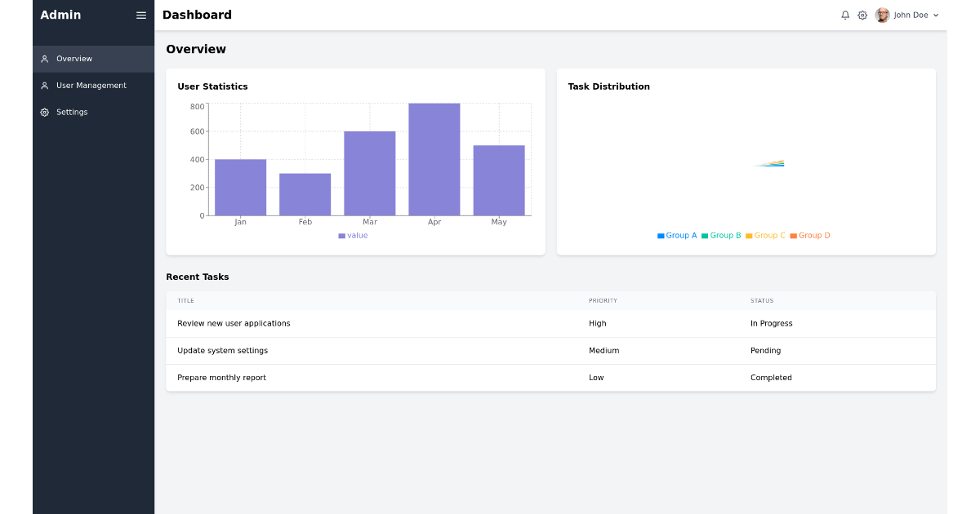Click the blue square icon next to Group A
The width and height of the screenshot is (980, 514).
point(661,235)
